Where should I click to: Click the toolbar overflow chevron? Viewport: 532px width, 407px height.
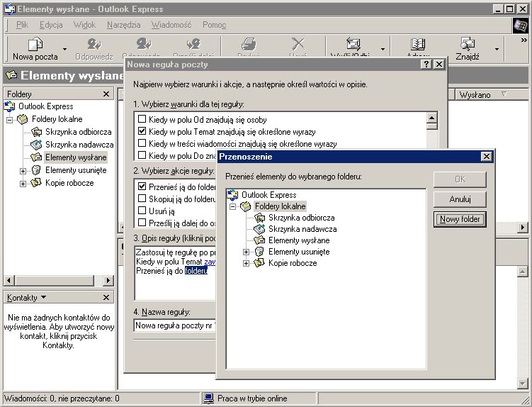pyautogui.click(x=524, y=40)
